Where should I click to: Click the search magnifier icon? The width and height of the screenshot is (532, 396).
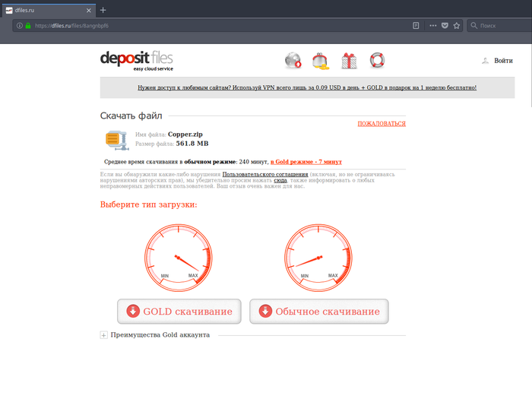(x=474, y=25)
